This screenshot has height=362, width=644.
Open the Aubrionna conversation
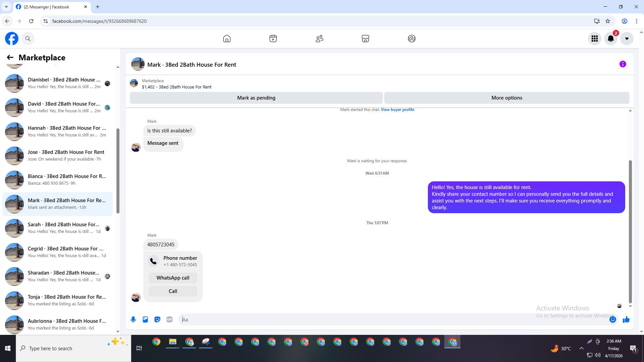point(57,324)
